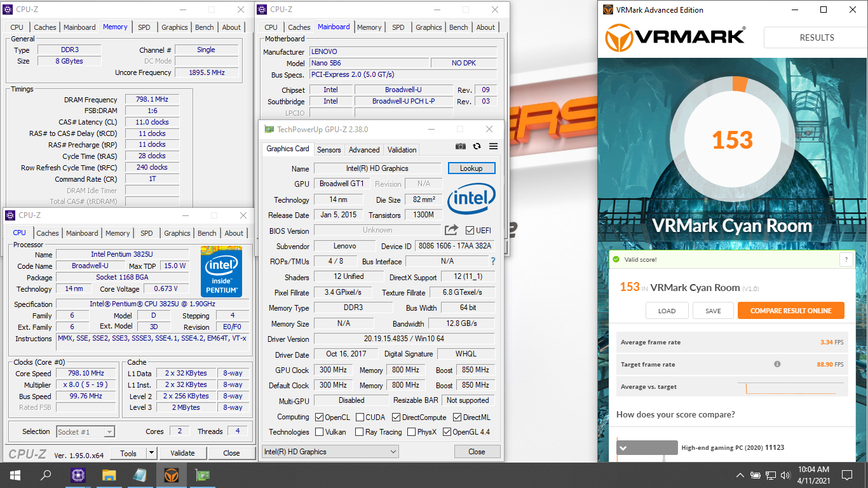Open the notification center
Viewport: 868px width, 488px height.
pos(847,475)
